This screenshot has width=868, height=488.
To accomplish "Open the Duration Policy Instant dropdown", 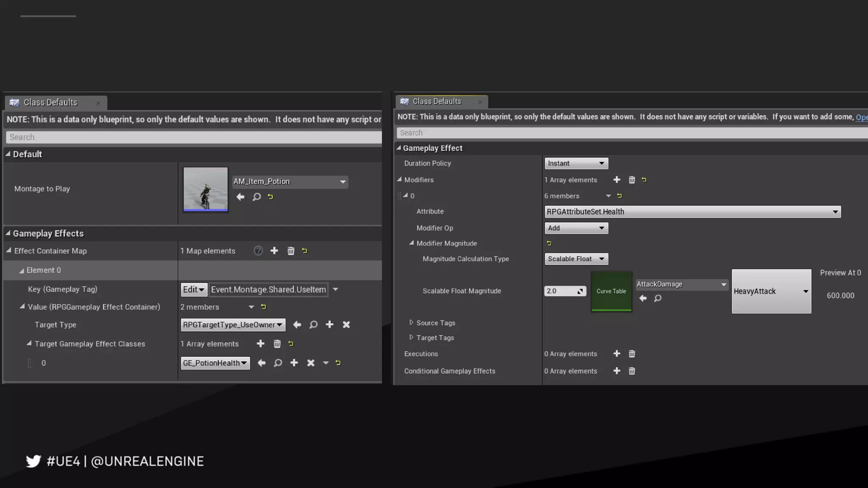I will [x=576, y=164].
